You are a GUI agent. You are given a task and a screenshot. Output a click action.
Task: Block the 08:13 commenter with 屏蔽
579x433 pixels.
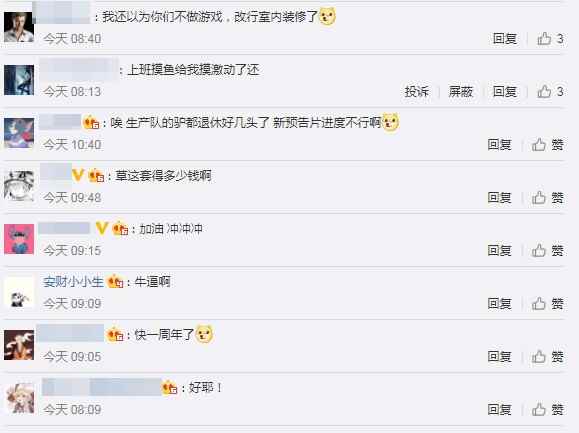tap(460, 91)
